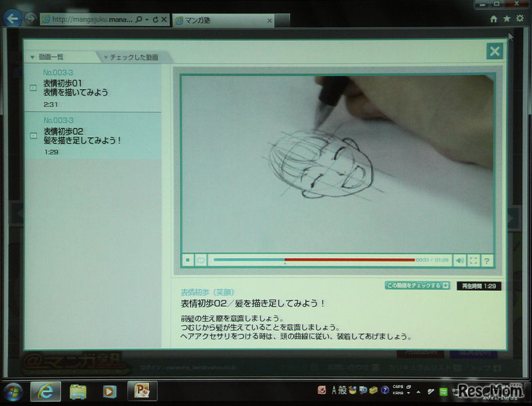Stop loading with address bar X
Viewport: 532px width, 406px height.
[x=164, y=20]
